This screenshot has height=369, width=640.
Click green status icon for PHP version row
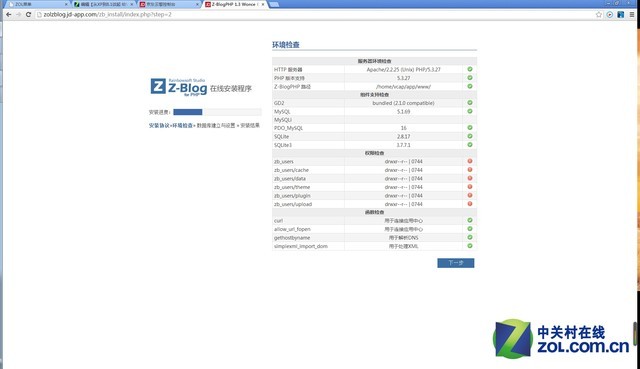tap(470, 78)
